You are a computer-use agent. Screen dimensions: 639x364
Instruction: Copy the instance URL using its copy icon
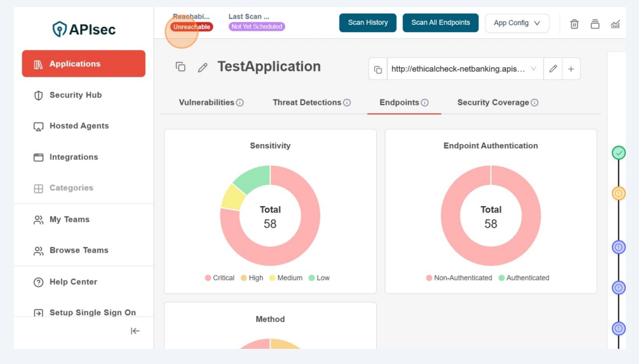pos(378,69)
